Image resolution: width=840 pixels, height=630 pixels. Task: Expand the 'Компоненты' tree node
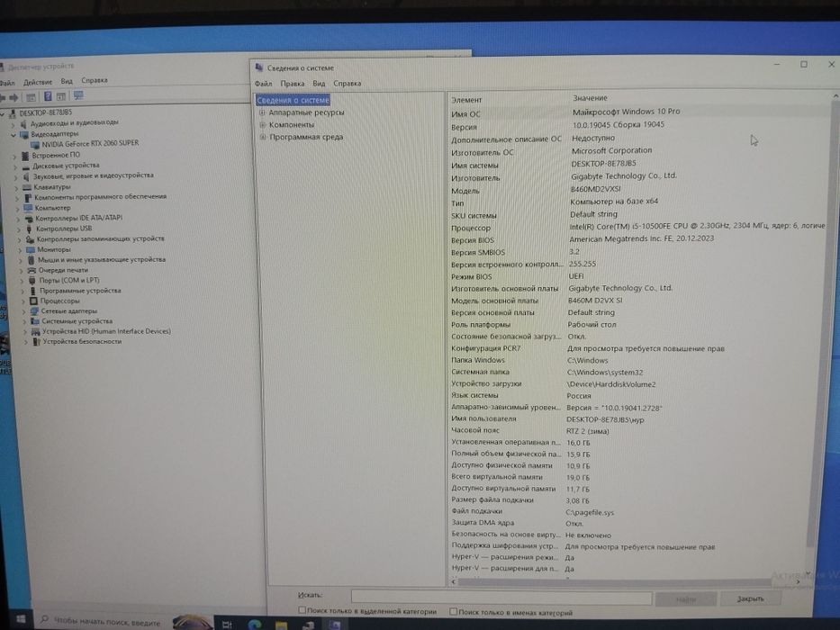click(x=263, y=125)
